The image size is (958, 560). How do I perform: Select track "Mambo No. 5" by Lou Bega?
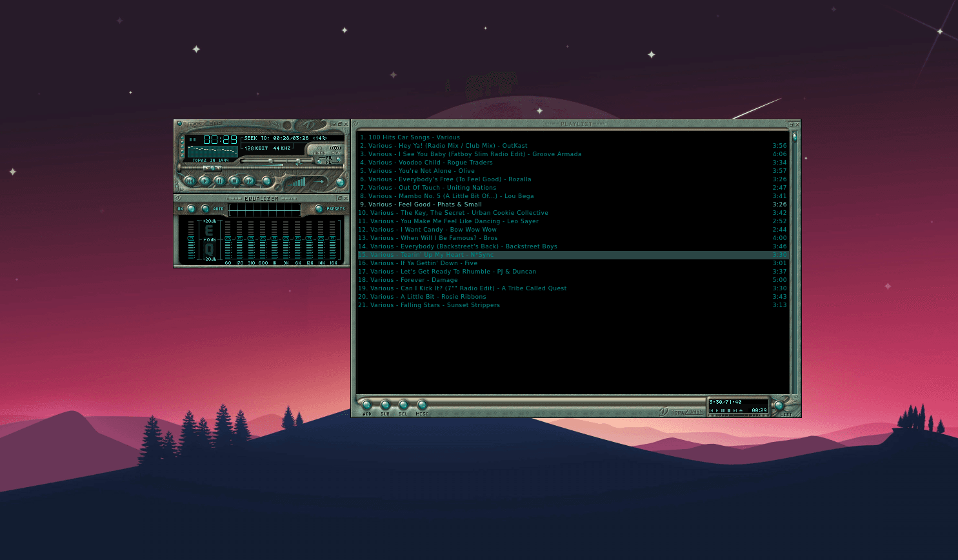(x=573, y=196)
